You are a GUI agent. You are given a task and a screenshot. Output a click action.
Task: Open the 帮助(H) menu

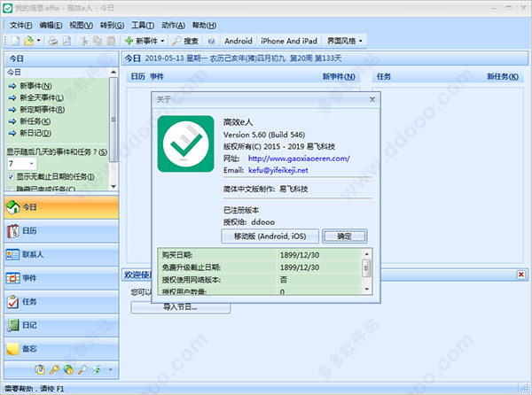(x=204, y=26)
